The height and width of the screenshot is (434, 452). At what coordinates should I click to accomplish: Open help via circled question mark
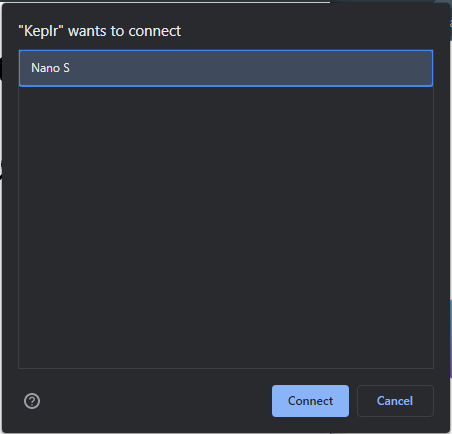[32, 401]
